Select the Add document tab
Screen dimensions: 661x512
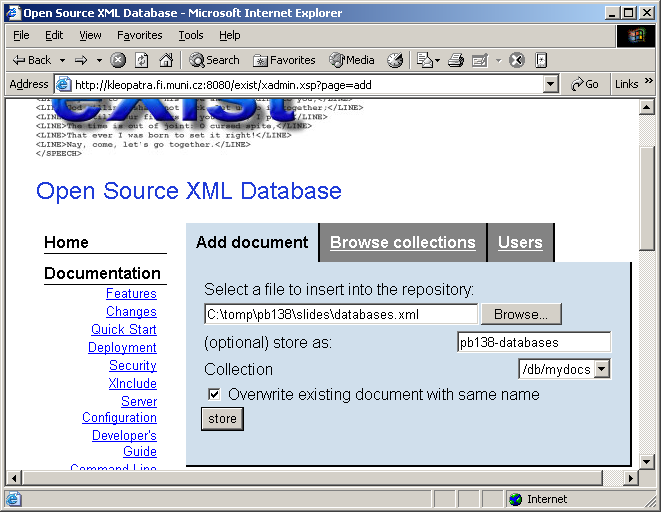click(x=252, y=242)
